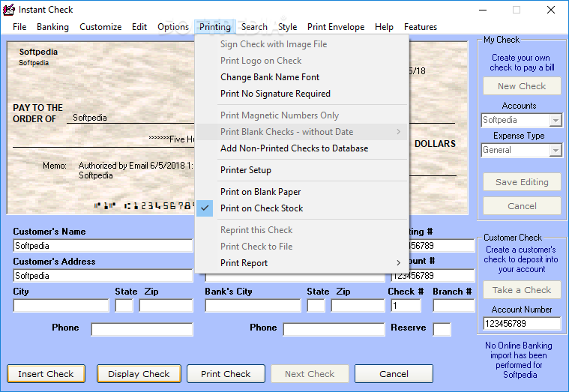The width and height of the screenshot is (569, 392).
Task: Click the bottom Cancel button
Action: click(x=394, y=374)
